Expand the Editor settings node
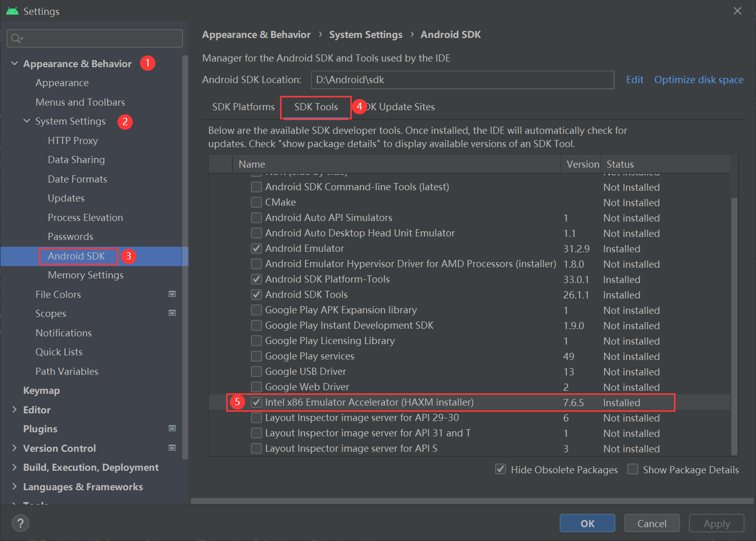The height and width of the screenshot is (541, 756). (x=14, y=409)
